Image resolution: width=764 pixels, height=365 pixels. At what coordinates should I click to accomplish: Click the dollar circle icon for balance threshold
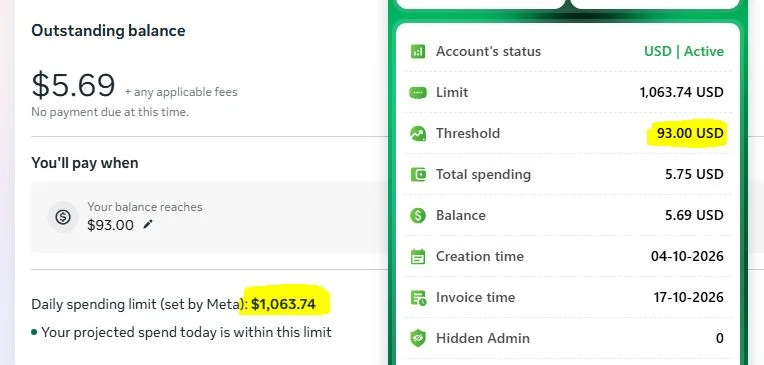click(63, 217)
